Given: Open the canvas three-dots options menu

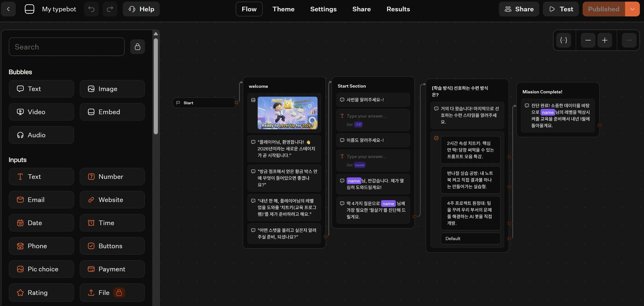Looking at the screenshot, I should 629,40.
